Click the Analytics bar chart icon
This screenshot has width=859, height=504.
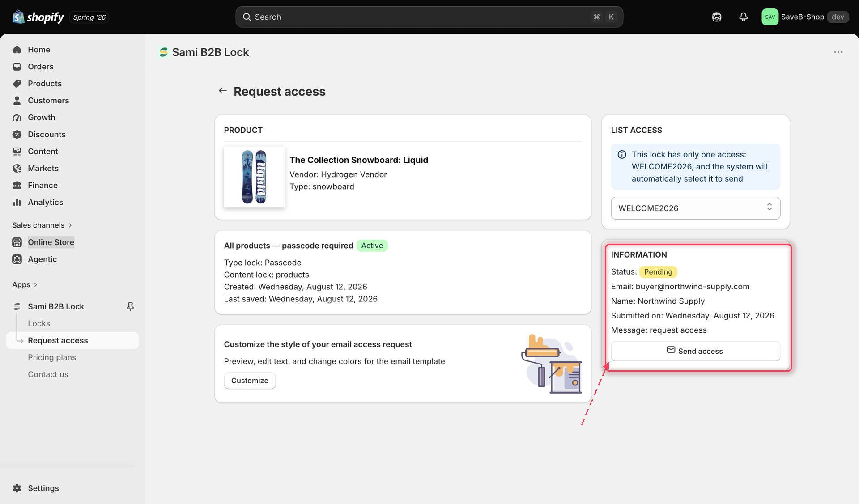(x=17, y=203)
